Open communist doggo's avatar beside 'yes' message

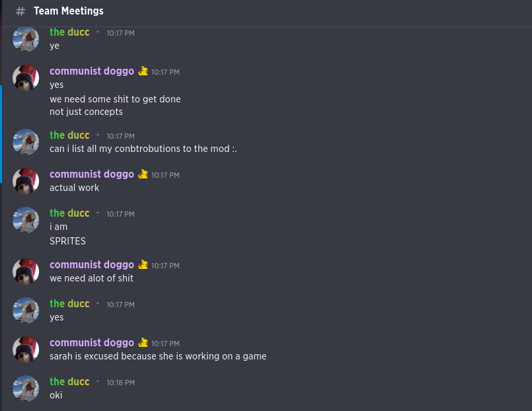click(26, 77)
